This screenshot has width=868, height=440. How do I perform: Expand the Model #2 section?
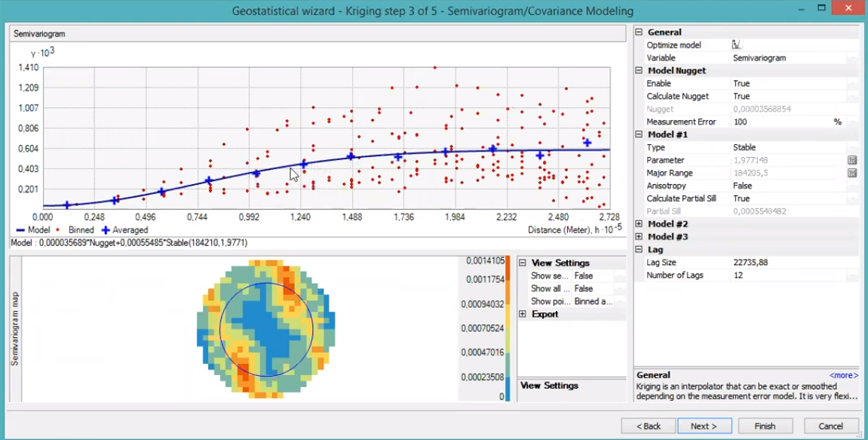pos(639,224)
